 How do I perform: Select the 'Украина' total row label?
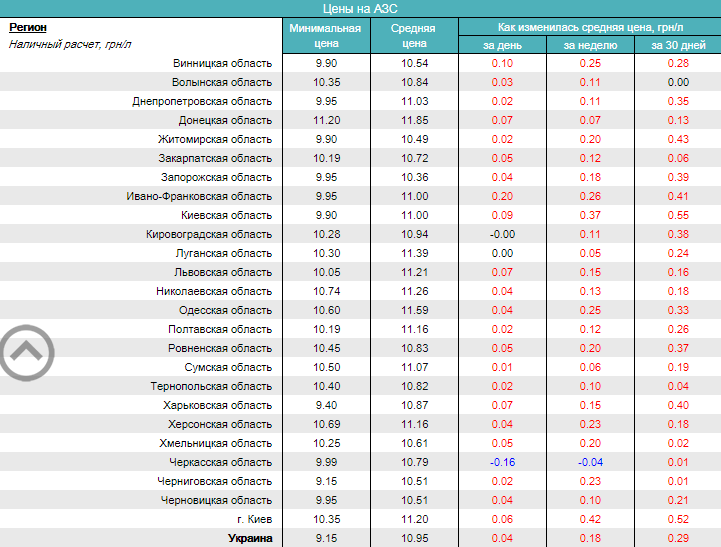(249, 538)
